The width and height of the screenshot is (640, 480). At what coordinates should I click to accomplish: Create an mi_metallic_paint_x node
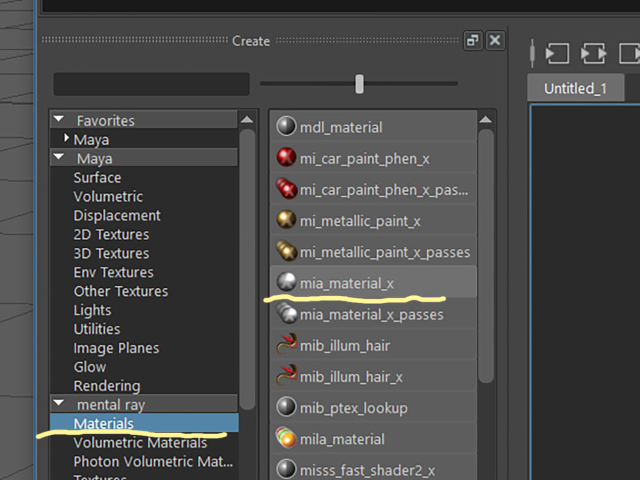click(373, 220)
